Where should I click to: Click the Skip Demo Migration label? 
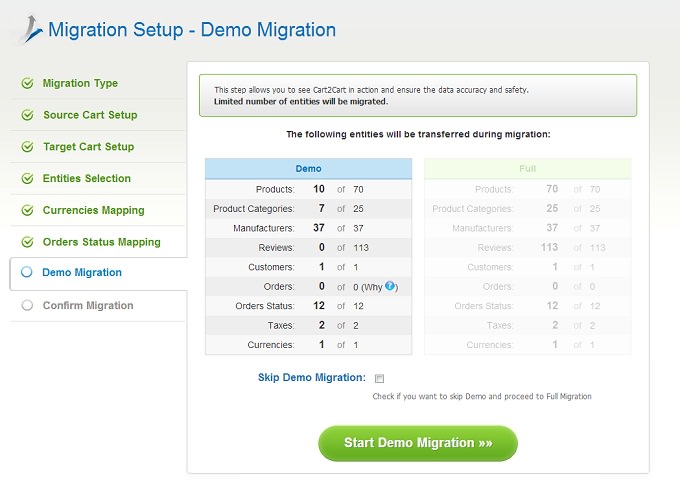[312, 377]
